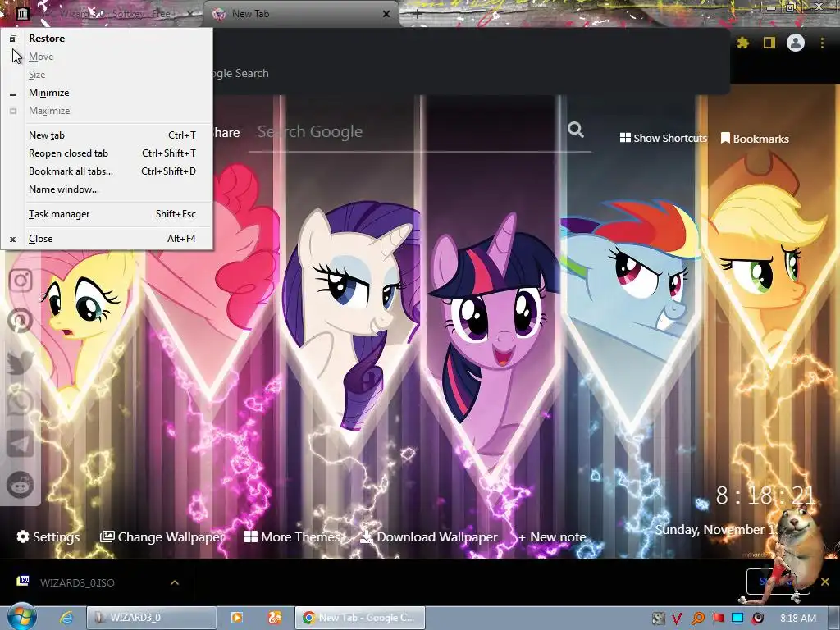Image resolution: width=840 pixels, height=630 pixels.
Task: Open media player taskbar icon
Action: 236,618
